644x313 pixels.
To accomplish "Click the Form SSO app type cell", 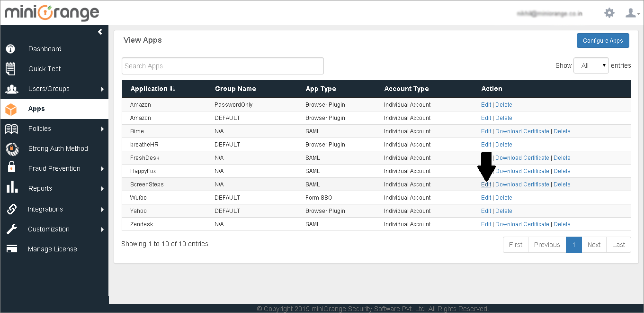I will [319, 198].
